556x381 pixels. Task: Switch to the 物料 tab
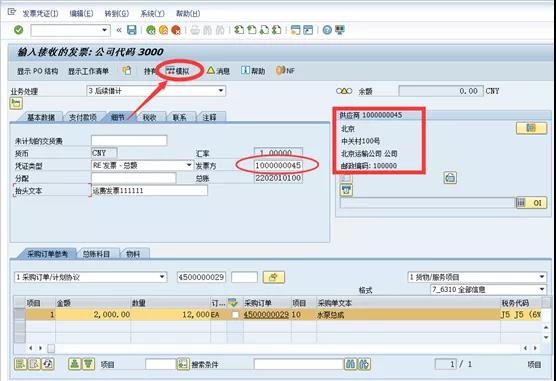pos(133,254)
